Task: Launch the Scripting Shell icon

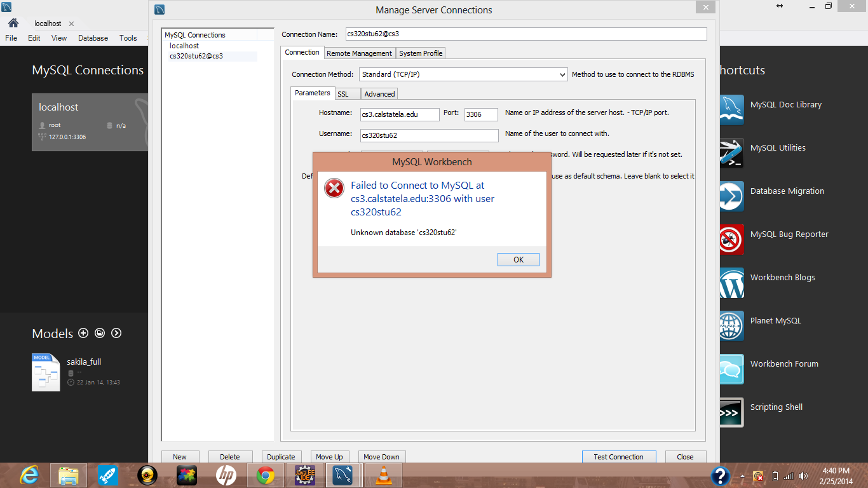Action: 731,412
